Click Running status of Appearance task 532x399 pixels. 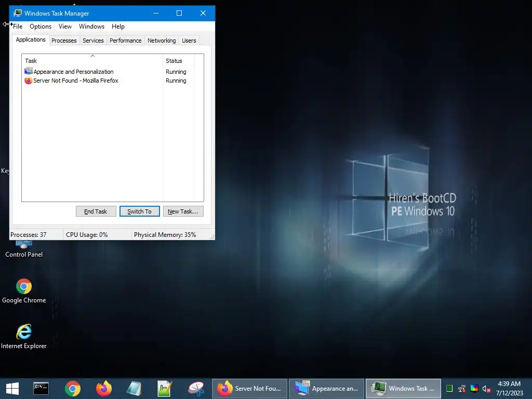176,72
